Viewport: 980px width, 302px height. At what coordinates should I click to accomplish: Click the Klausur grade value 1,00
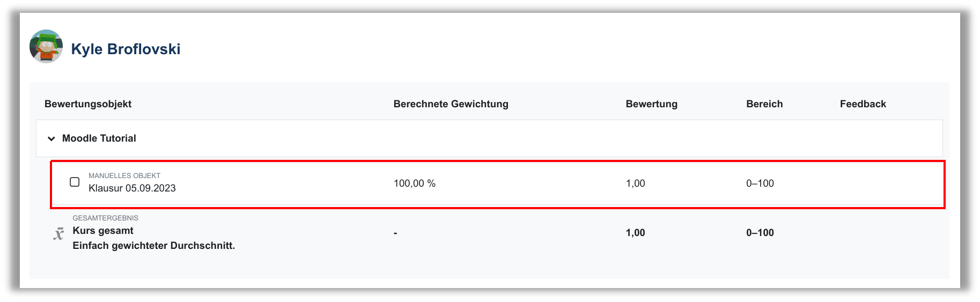pyautogui.click(x=635, y=183)
